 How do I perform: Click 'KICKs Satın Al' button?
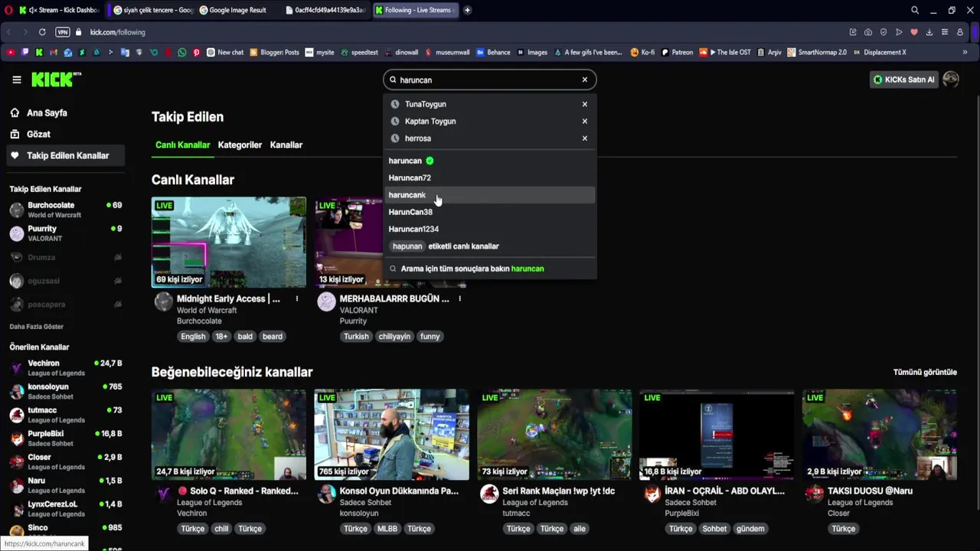click(904, 80)
